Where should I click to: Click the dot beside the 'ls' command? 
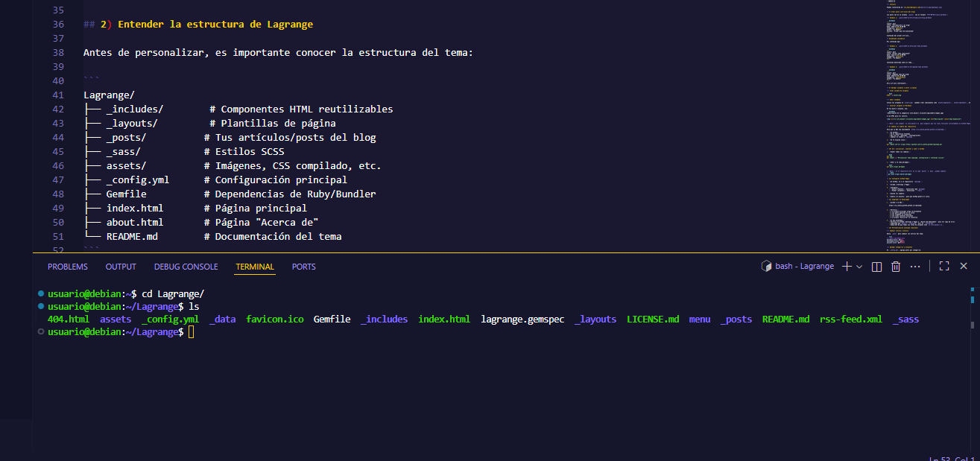pos(41,306)
